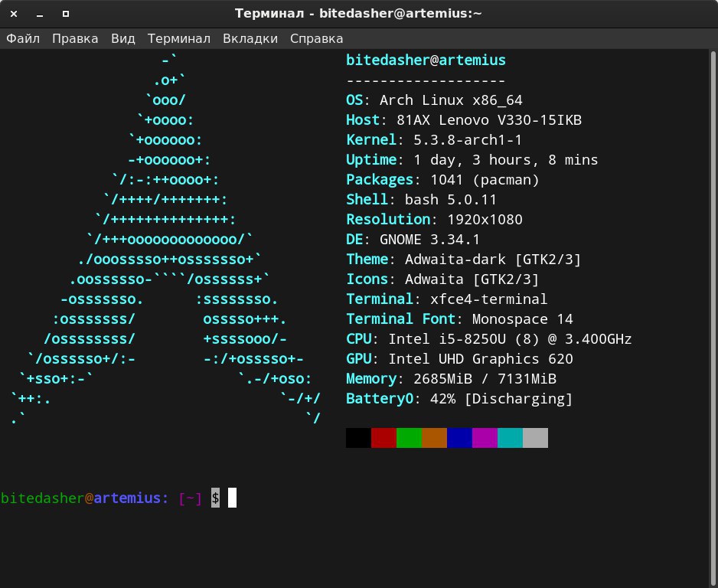The width and height of the screenshot is (718, 588).
Task: Click the '[~]' directory in the prompt
Action: 190,498
